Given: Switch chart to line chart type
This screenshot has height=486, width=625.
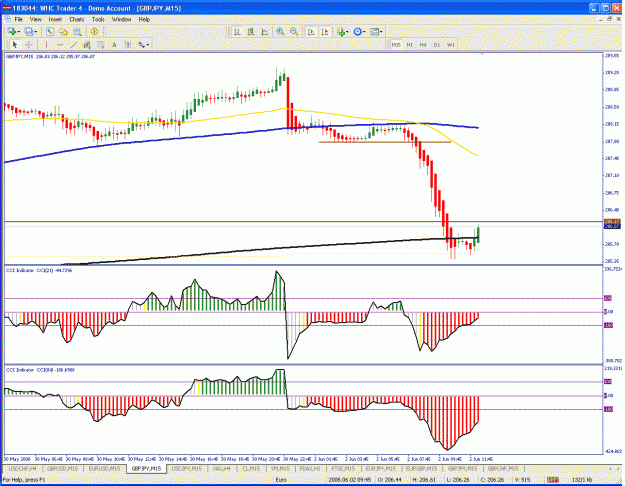Looking at the screenshot, I should (264, 31).
